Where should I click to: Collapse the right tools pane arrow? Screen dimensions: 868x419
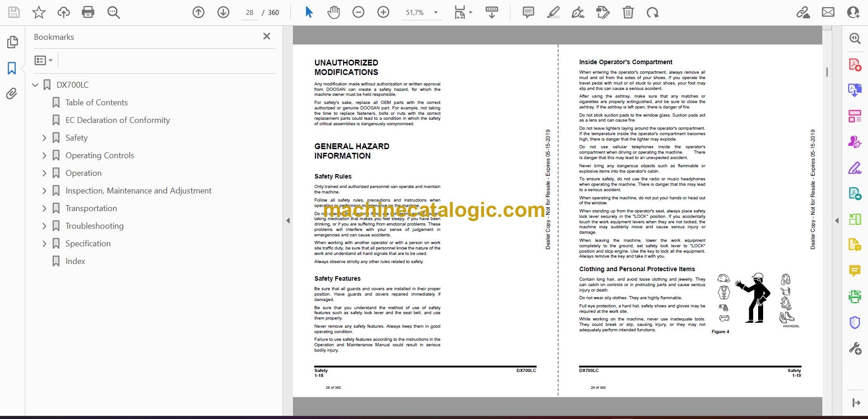[837, 221]
